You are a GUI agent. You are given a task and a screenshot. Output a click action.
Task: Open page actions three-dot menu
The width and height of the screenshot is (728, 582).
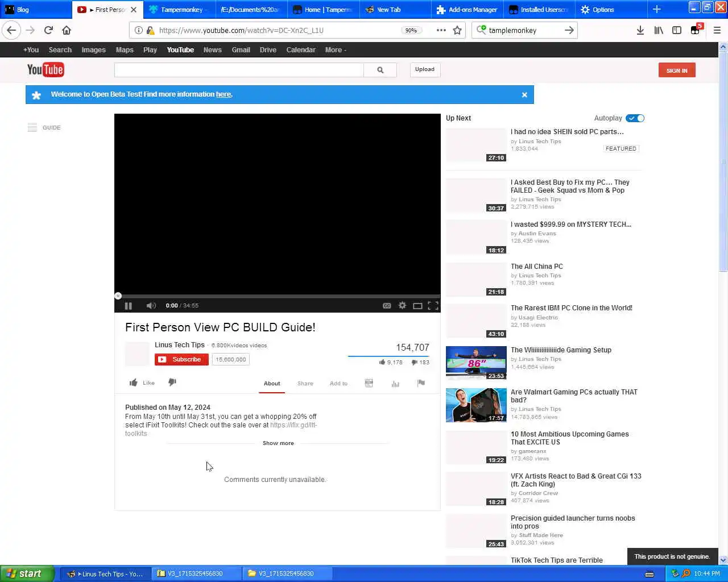pyautogui.click(x=441, y=30)
